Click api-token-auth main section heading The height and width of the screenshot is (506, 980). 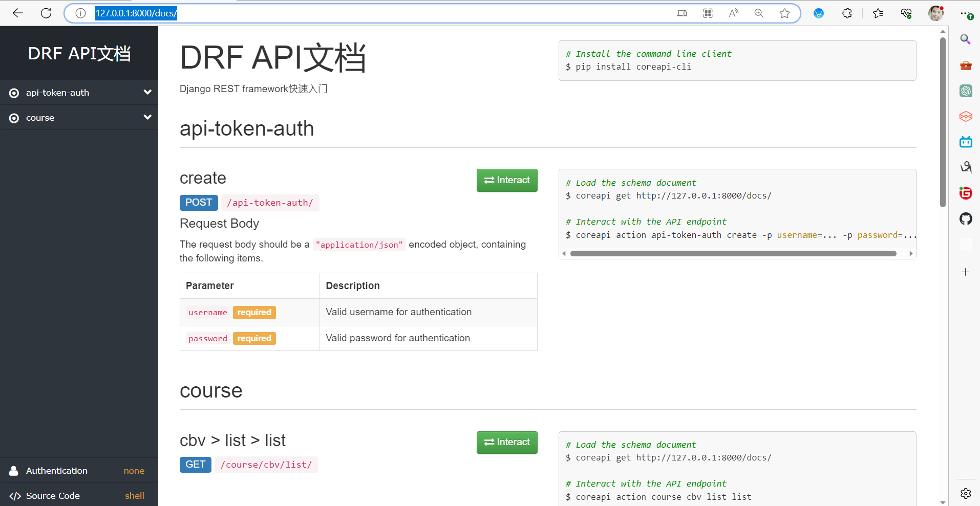(x=247, y=128)
